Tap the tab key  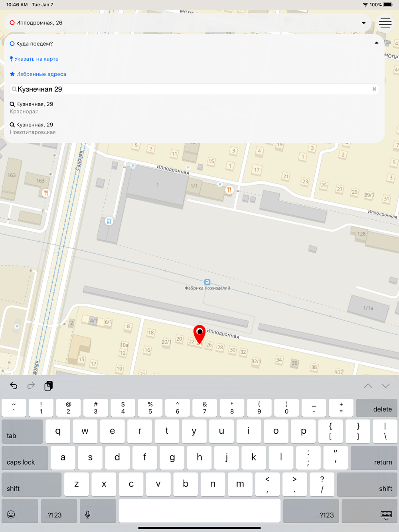pos(22,432)
